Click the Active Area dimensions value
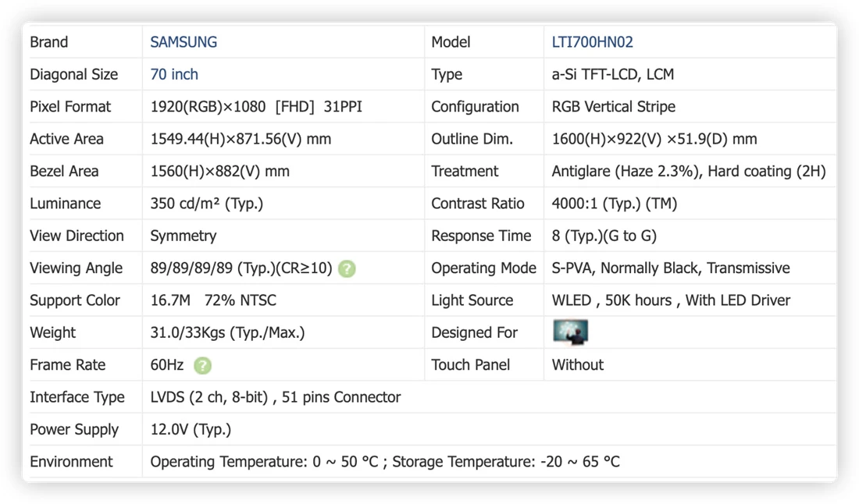Screen dimensions: 859x504 [241, 139]
